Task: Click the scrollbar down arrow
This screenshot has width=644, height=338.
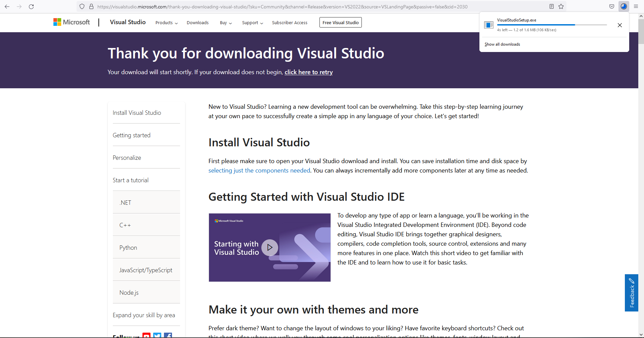Action: [641, 335]
